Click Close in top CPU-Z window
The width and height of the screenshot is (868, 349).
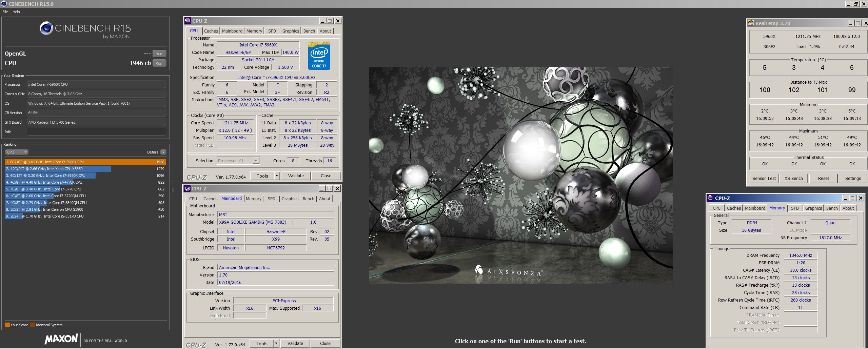326,176
